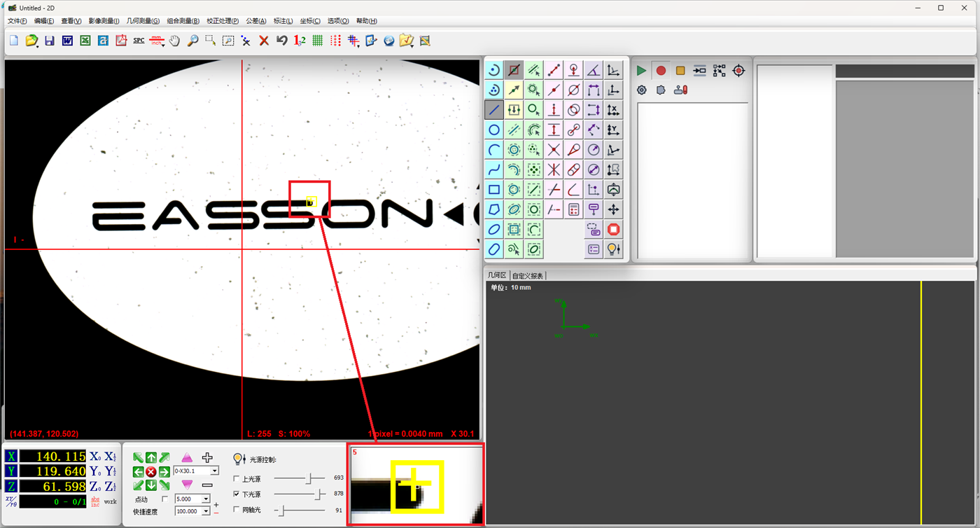This screenshot has height=528, width=980.
Task: Choose the blue circle measurement tool
Action: click(494, 130)
